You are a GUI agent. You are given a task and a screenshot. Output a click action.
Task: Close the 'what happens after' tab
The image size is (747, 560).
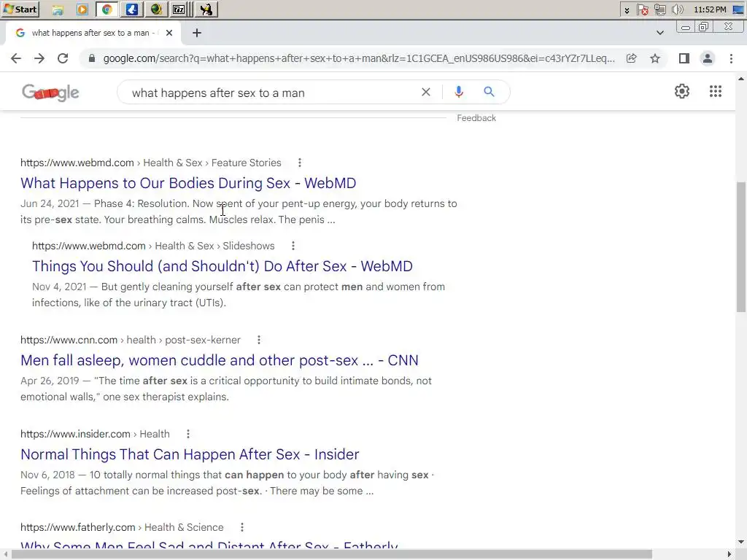click(169, 33)
